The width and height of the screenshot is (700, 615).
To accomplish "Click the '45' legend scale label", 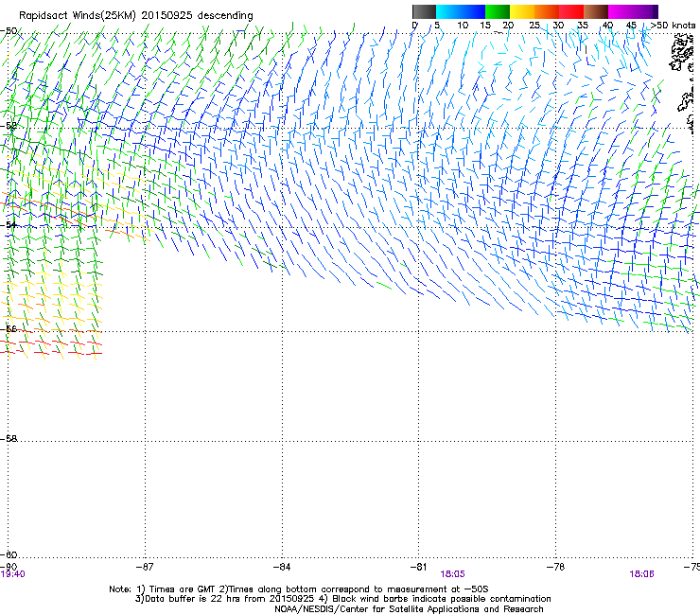I will click(x=631, y=26).
